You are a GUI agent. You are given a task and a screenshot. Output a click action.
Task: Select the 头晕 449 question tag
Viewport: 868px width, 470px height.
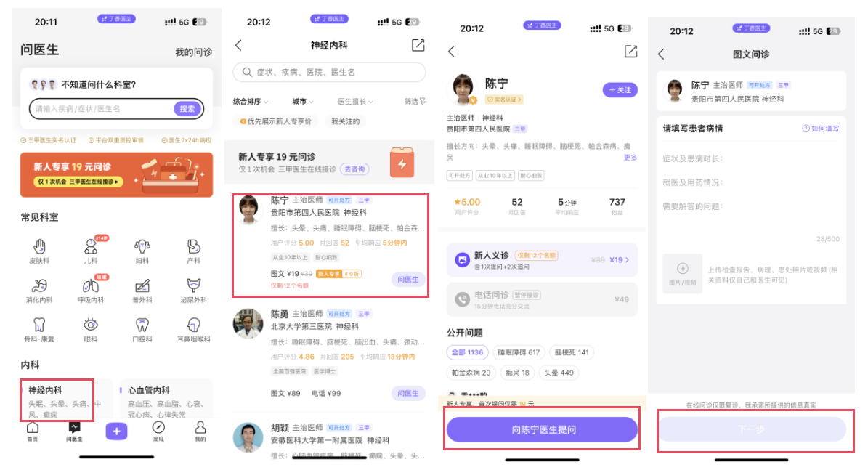click(x=559, y=373)
